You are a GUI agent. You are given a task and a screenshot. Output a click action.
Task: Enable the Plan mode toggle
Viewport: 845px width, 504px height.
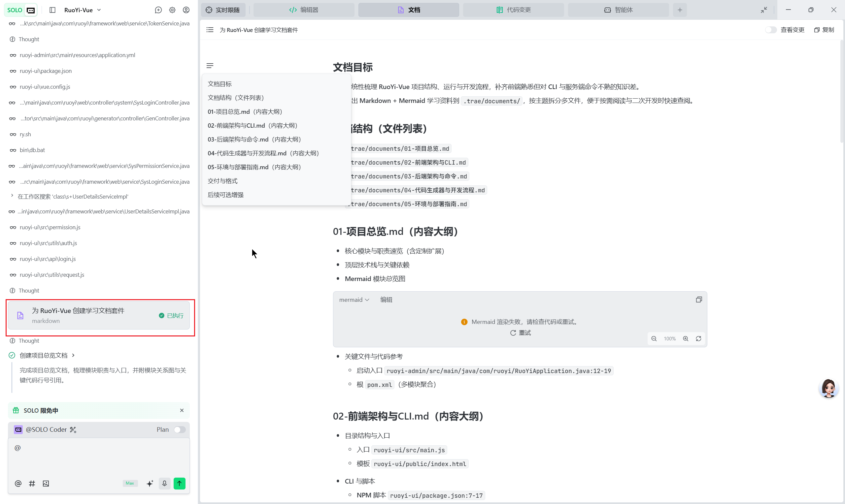[180, 430]
